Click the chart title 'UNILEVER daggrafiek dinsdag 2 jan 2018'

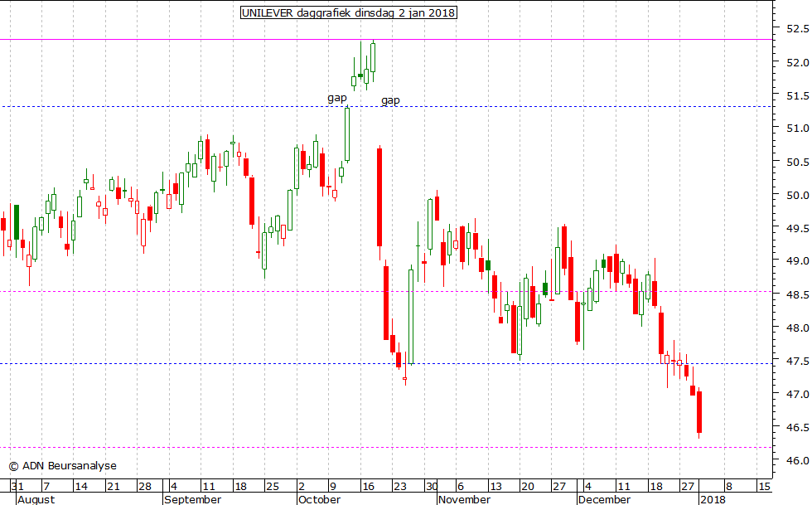point(349,12)
